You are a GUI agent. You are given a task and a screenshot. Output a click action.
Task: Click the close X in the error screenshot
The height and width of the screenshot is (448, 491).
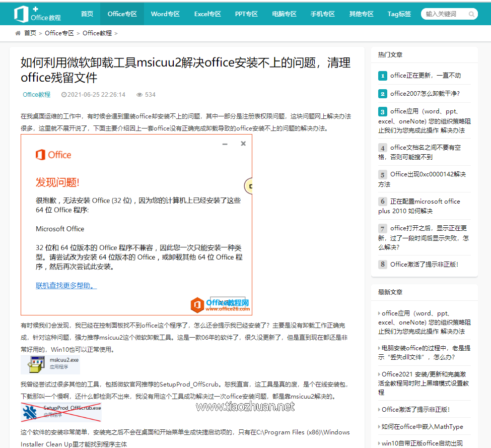243,144
